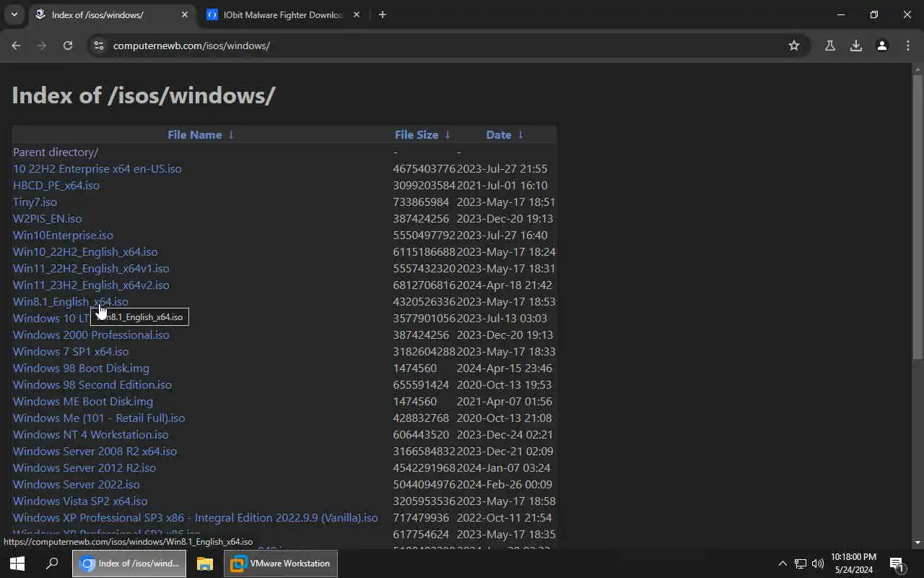
Task: Open the tab search chevron
Action: point(14,14)
